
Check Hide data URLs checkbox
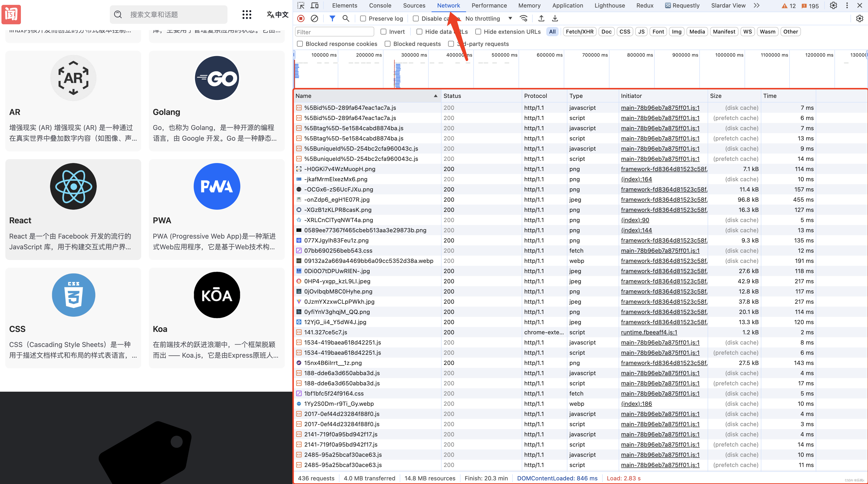point(419,32)
